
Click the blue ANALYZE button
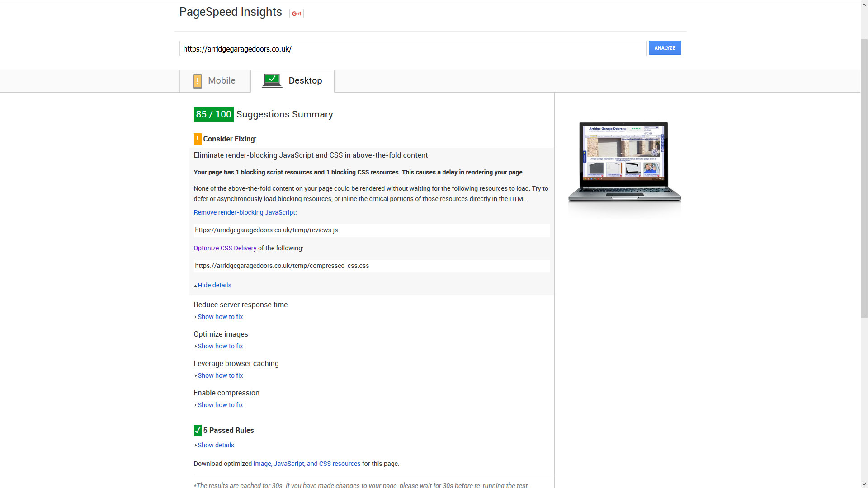(x=665, y=48)
